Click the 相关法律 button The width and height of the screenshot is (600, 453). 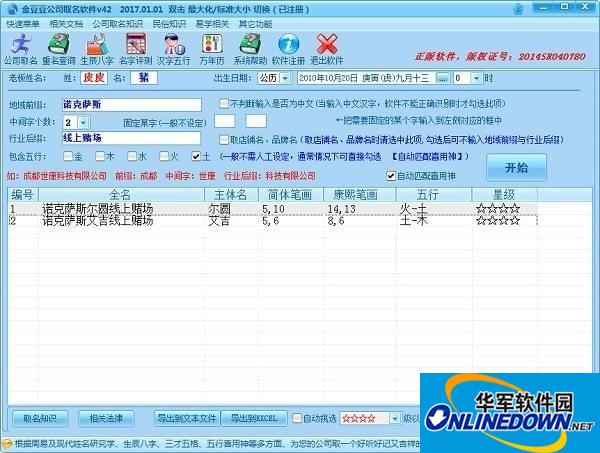[x=106, y=419]
